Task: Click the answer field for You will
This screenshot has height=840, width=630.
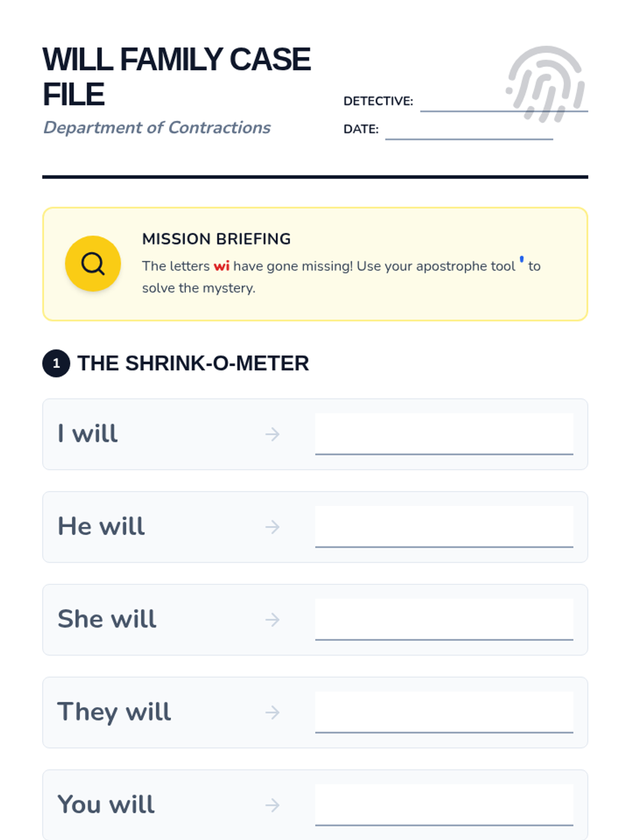Action: click(444, 805)
